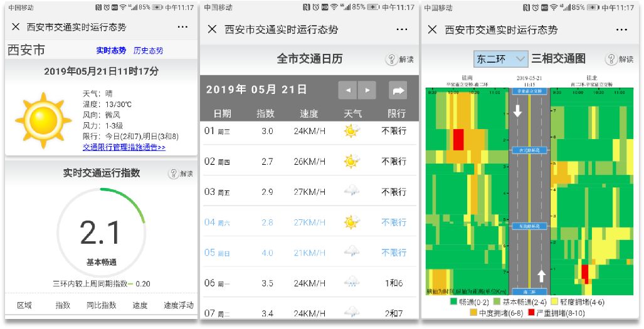Select the 速度 column header next to 速度浮动
This screenshot has width=644, height=329.
coord(140,305)
